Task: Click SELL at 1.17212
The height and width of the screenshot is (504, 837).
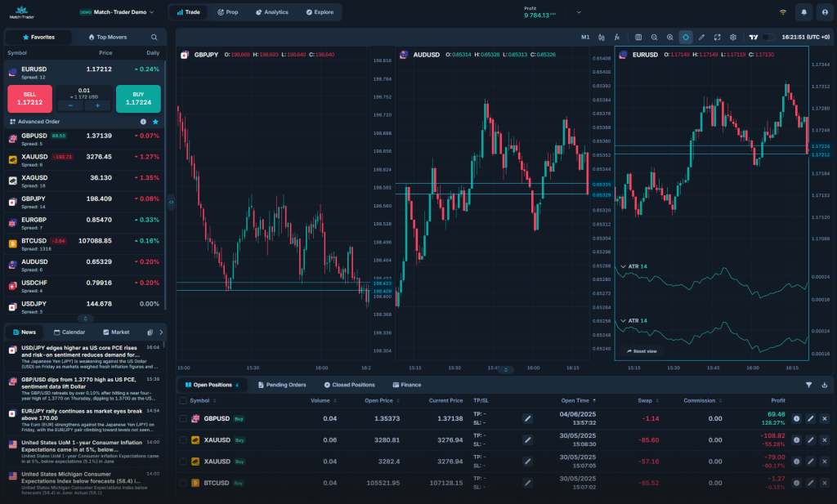Action: (x=30, y=99)
